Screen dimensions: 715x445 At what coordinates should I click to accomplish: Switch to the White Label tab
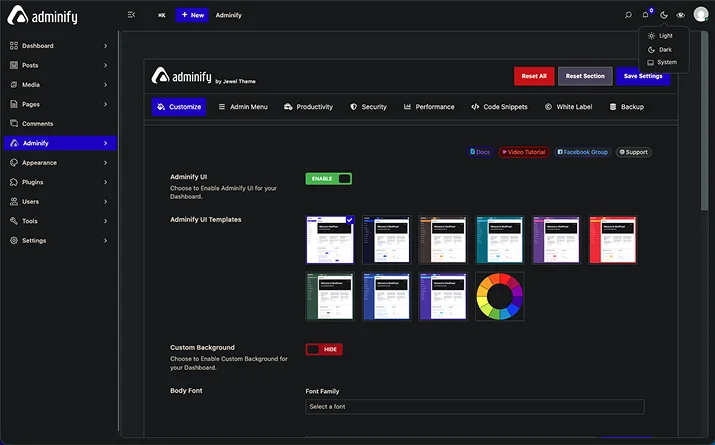click(569, 107)
